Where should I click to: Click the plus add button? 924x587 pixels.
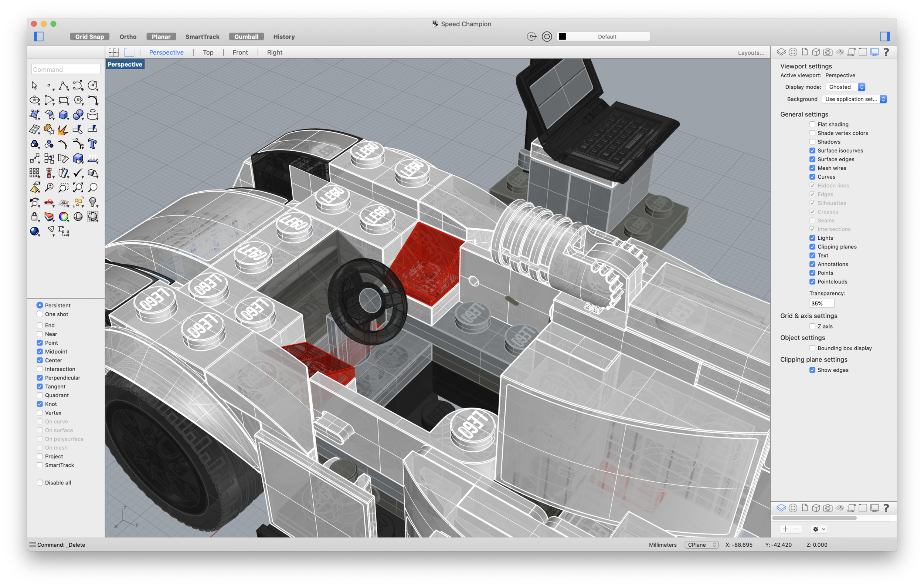[x=785, y=529]
